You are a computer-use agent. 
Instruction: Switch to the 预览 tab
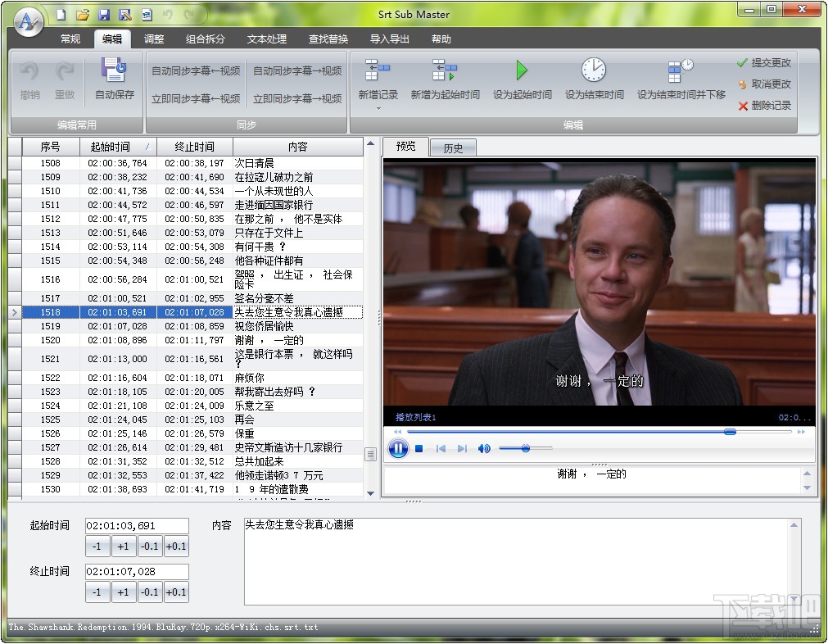(x=405, y=147)
